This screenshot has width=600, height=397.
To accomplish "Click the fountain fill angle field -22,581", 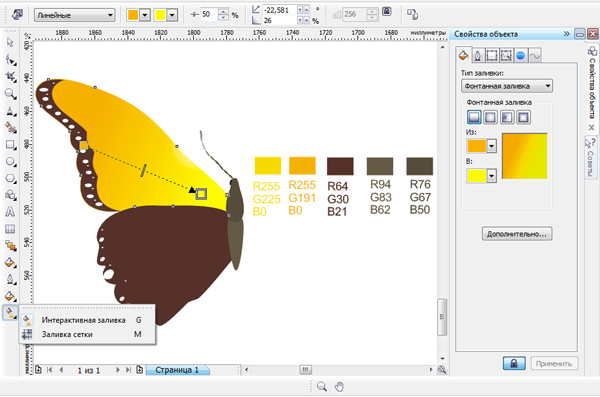I will point(280,10).
